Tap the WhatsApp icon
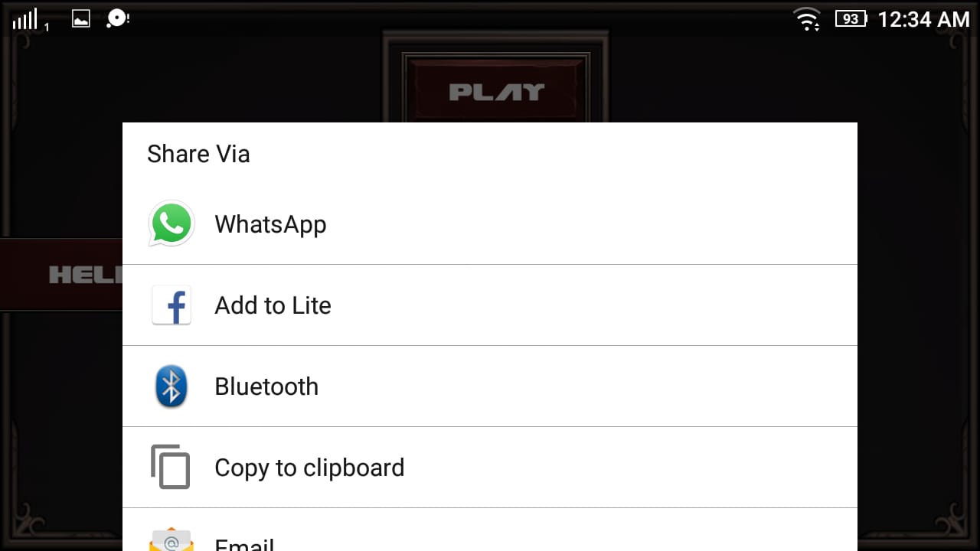The image size is (980, 551). pyautogui.click(x=171, y=223)
